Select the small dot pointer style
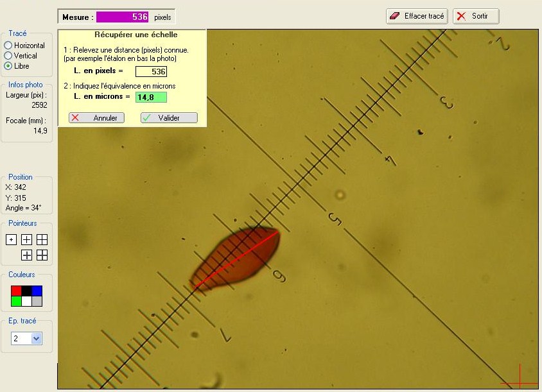542x392 pixels. coord(11,240)
